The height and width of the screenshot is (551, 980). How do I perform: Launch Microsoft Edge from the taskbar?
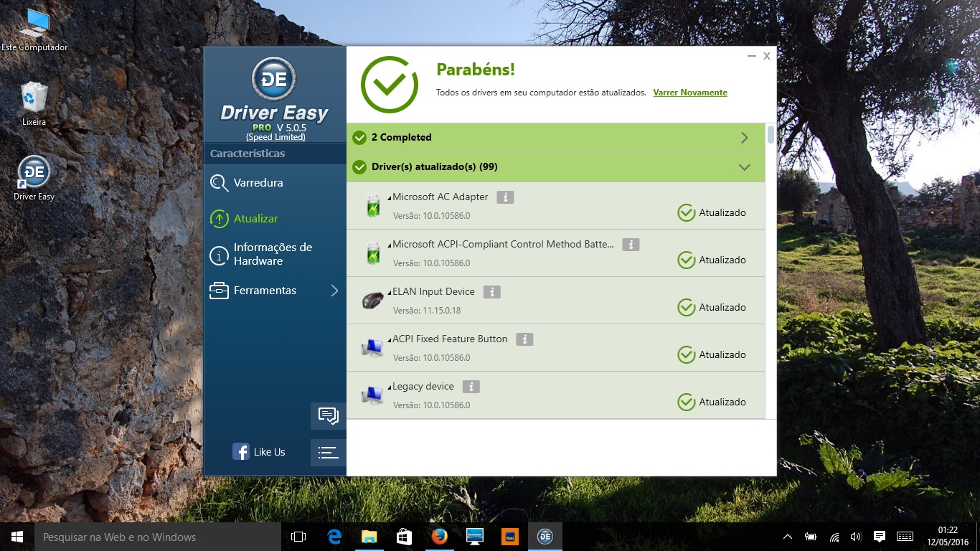click(x=334, y=537)
